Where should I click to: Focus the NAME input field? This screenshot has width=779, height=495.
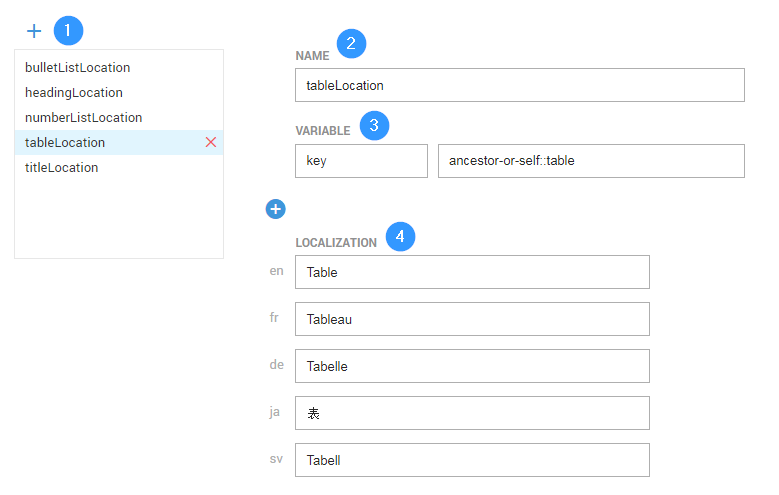click(520, 85)
